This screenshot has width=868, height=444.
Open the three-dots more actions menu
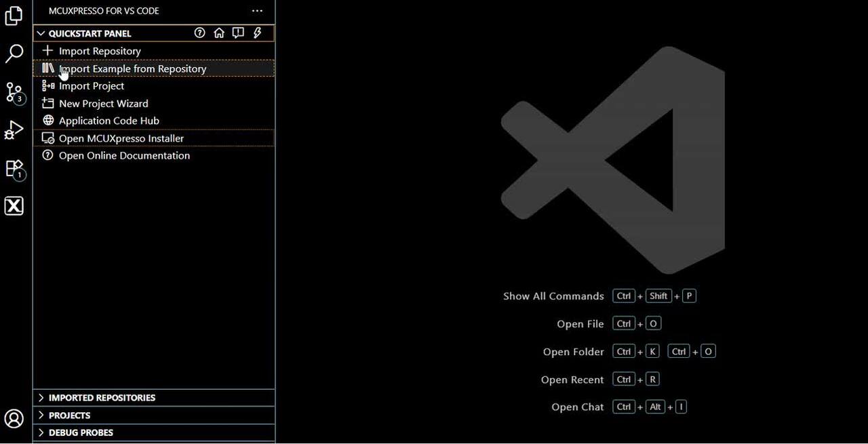(257, 11)
